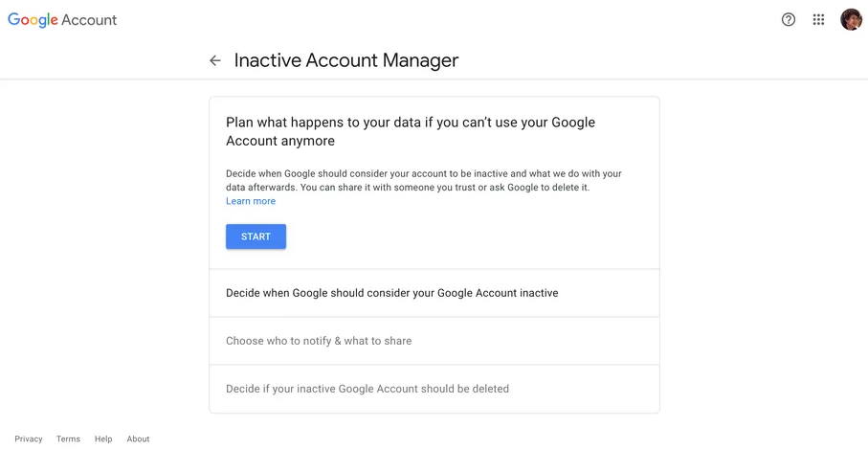Click the "can't use your Google Account anymore" heading line
This screenshot has height=449, width=868.
click(x=280, y=141)
